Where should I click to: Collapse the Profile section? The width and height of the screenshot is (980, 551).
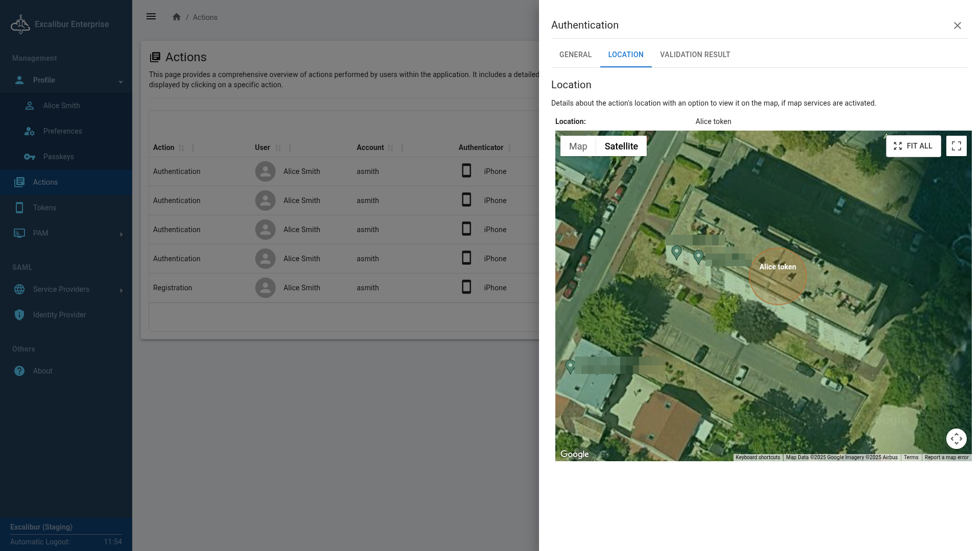(120, 81)
